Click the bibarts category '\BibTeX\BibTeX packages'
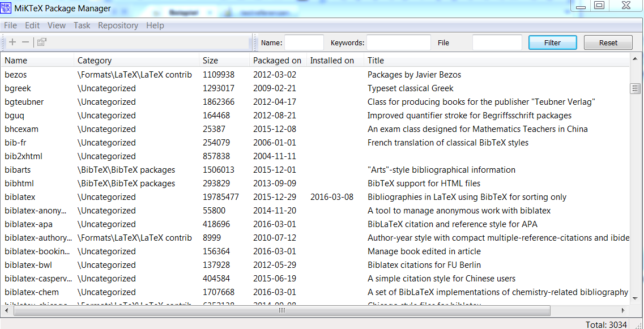 coord(126,170)
